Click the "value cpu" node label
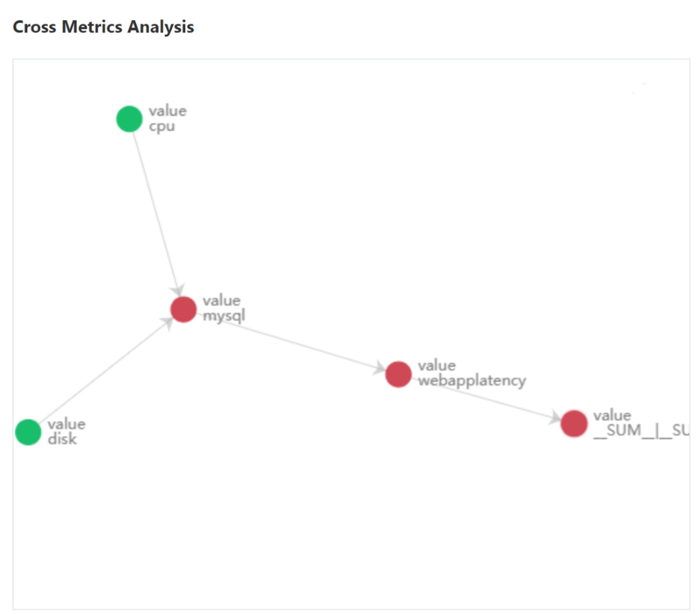Image resolution: width=700 pixels, height=614 pixels. point(168,119)
